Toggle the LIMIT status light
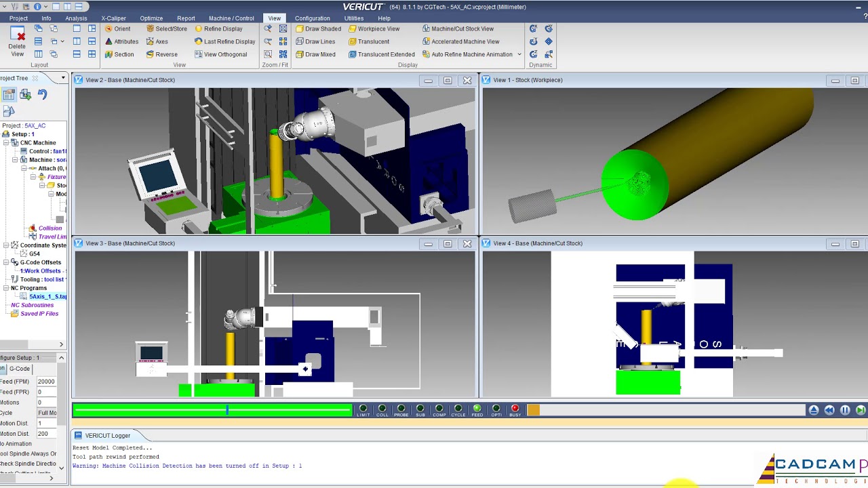The image size is (868, 488). point(363,410)
